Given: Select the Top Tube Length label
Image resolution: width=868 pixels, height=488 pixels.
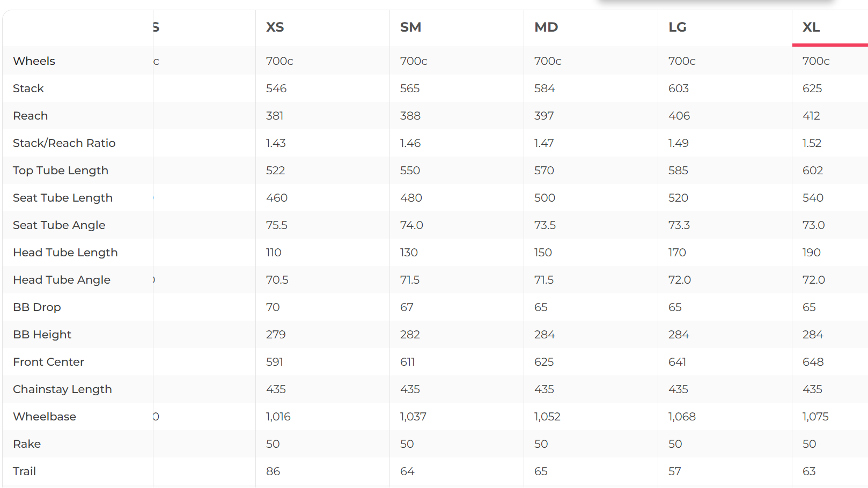Looking at the screenshot, I should 61,171.
